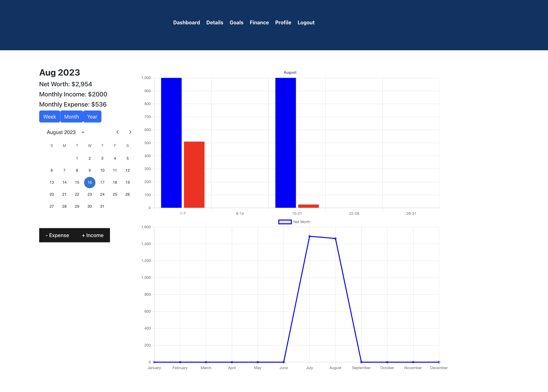The width and height of the screenshot is (548, 392).
Task: Pick August 25 on the calendar
Action: 115,194
